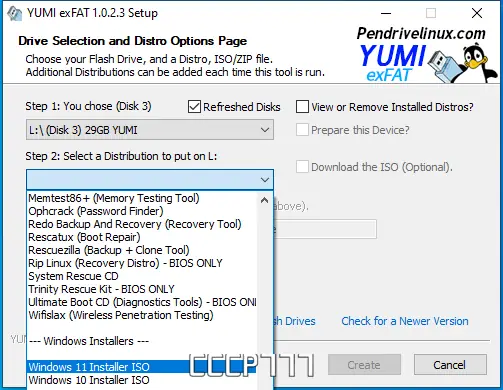This screenshot has height=390, width=503.
Task: Select Memtest86+ (Memory Testing Tool)
Action: [143, 198]
